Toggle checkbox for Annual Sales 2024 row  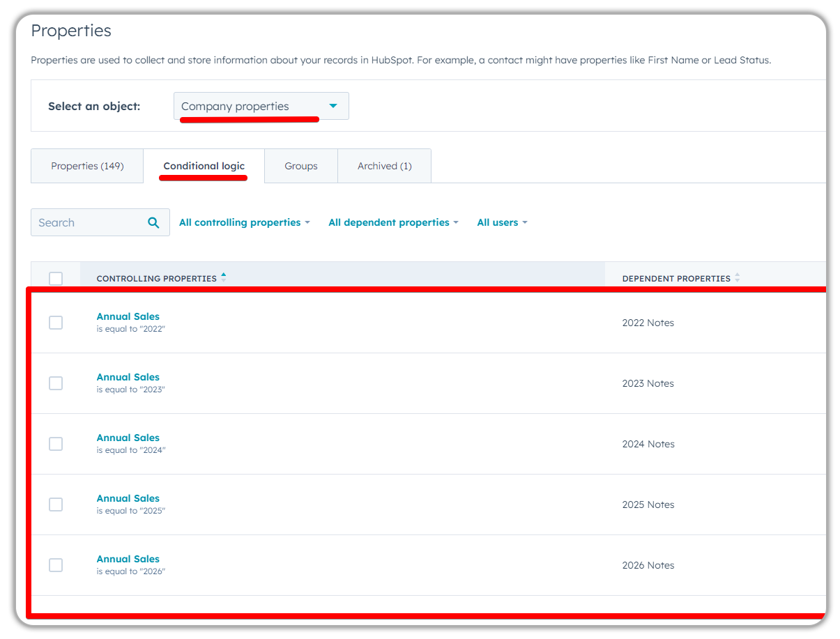coord(56,444)
